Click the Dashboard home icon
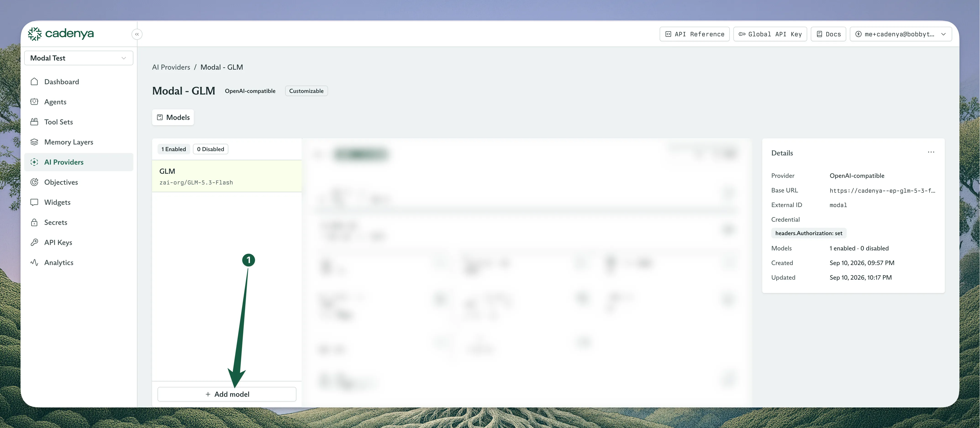The height and width of the screenshot is (428, 980). coord(34,82)
